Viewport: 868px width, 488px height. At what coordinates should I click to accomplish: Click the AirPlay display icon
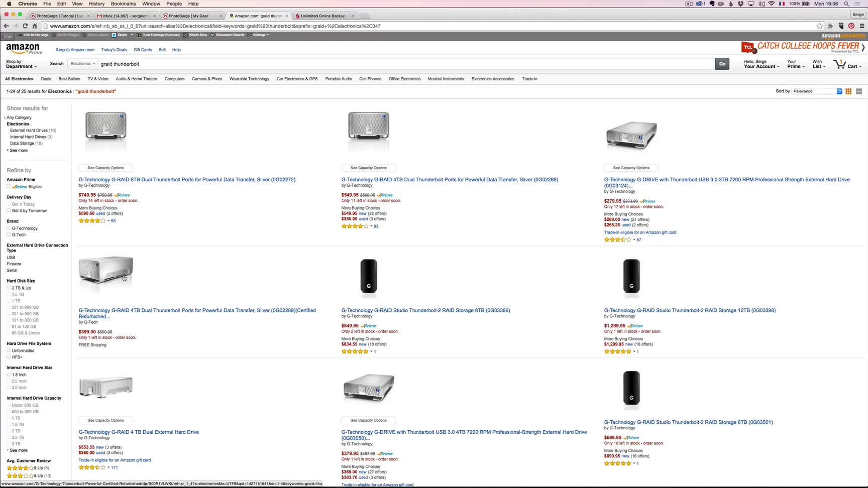pos(751,4)
